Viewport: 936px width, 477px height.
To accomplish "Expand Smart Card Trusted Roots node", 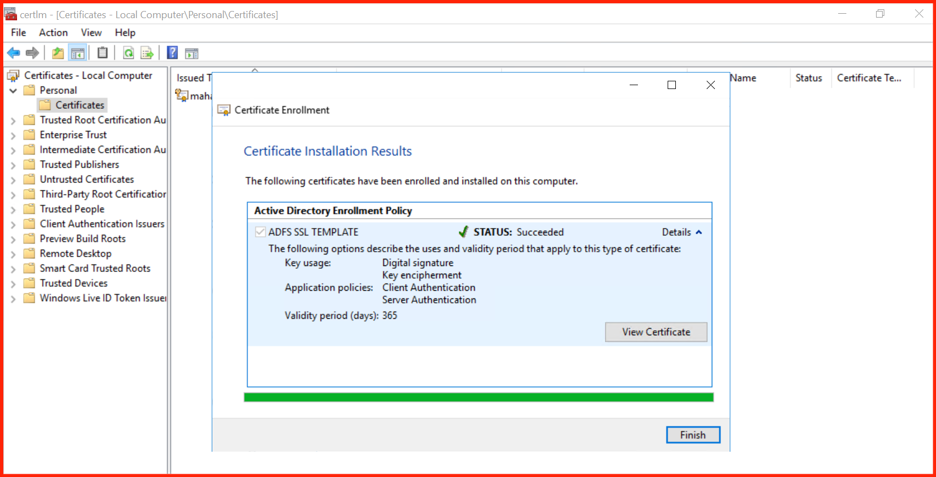I will tap(13, 269).
